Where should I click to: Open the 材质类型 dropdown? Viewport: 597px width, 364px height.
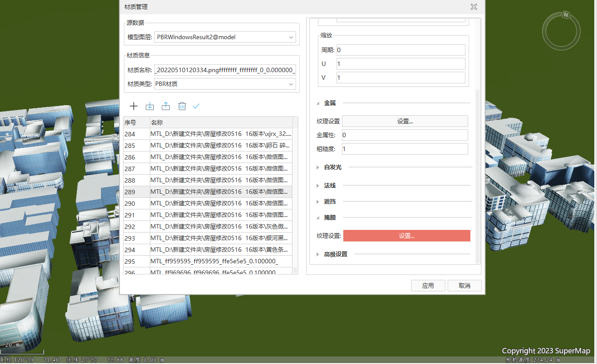pos(225,84)
